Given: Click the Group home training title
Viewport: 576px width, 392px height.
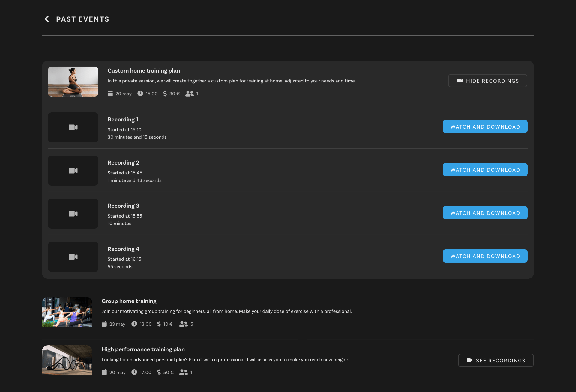Looking at the screenshot, I should click(x=129, y=301).
